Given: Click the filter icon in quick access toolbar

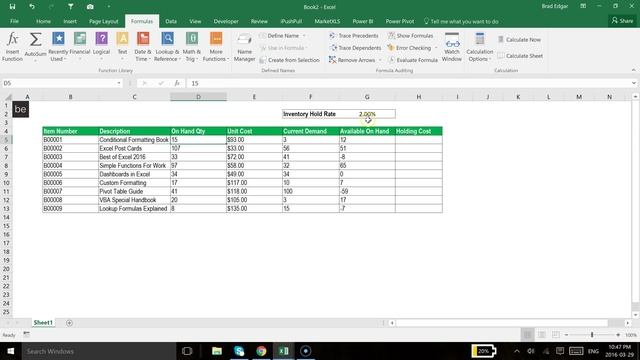Looking at the screenshot, I should pos(70,7).
